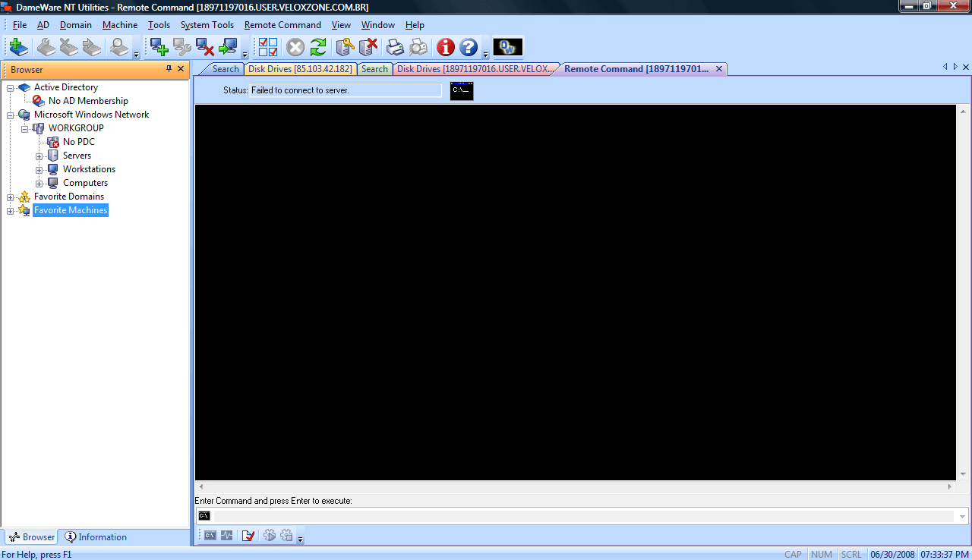
Task: Click the connect machine green arrow icon
Action: click(228, 48)
